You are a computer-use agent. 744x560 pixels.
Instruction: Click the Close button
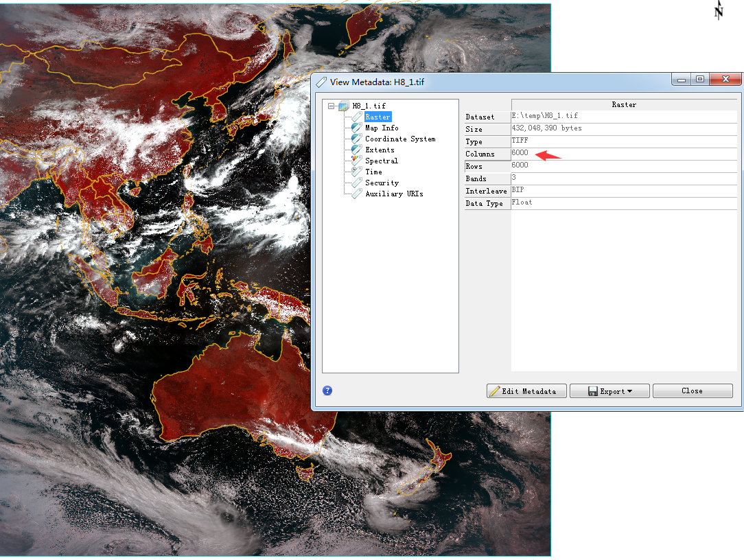pos(693,390)
